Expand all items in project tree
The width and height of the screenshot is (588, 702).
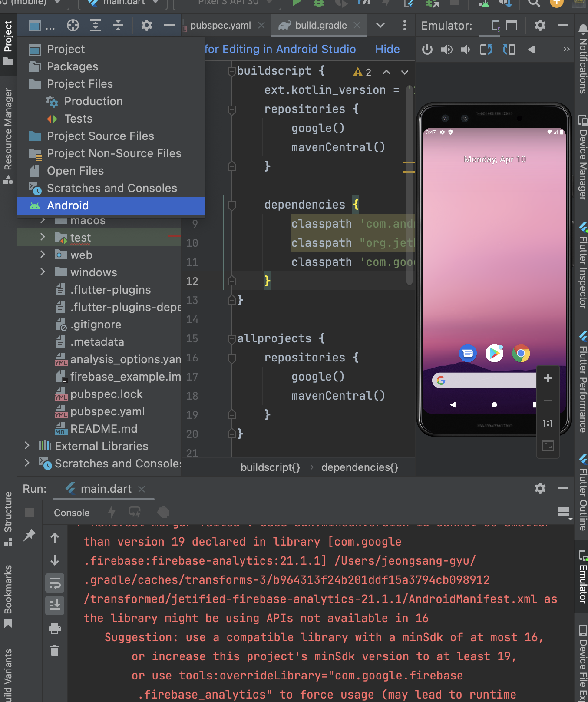click(96, 25)
